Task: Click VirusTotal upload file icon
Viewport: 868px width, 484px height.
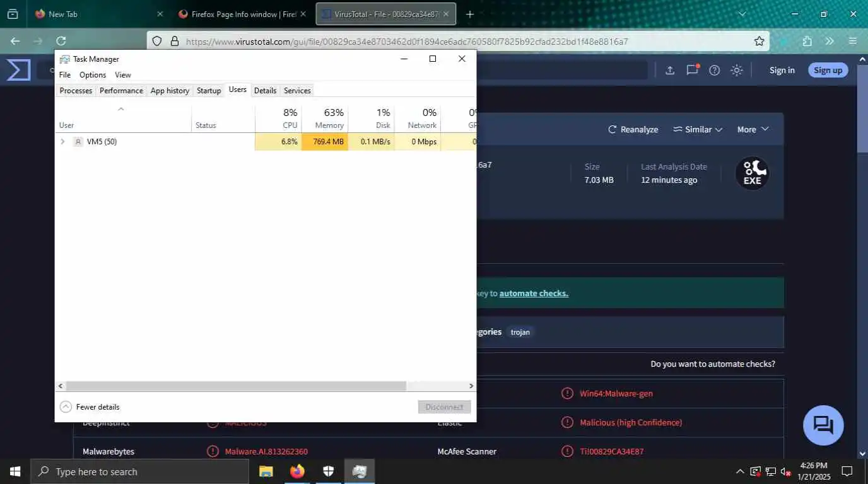Action: coord(670,70)
